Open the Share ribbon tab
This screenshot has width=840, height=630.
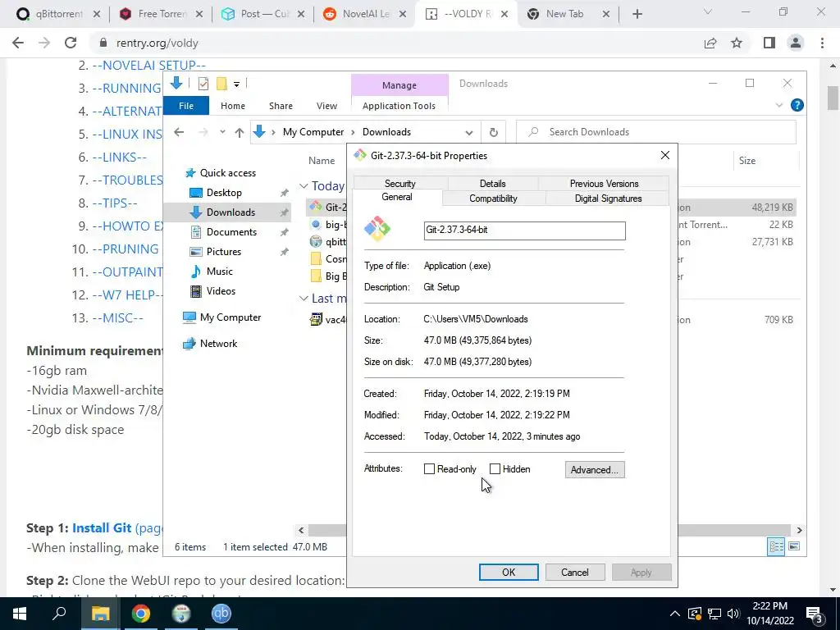pos(281,106)
